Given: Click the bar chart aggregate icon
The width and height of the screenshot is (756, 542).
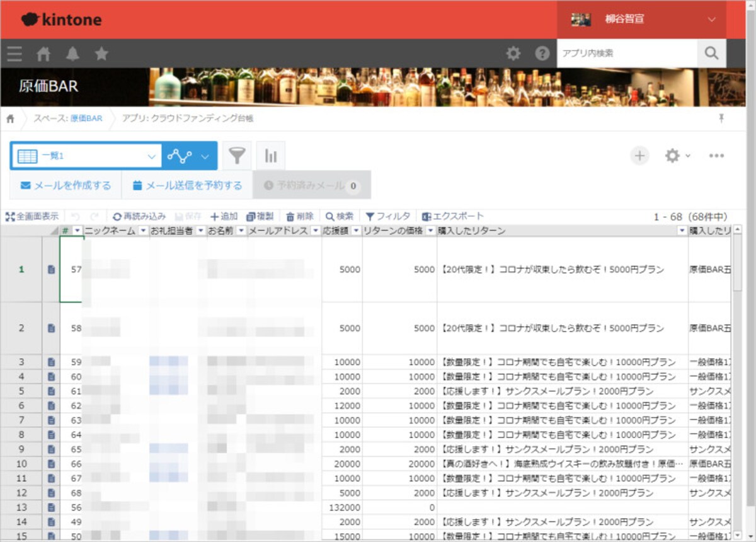Looking at the screenshot, I should (271, 156).
